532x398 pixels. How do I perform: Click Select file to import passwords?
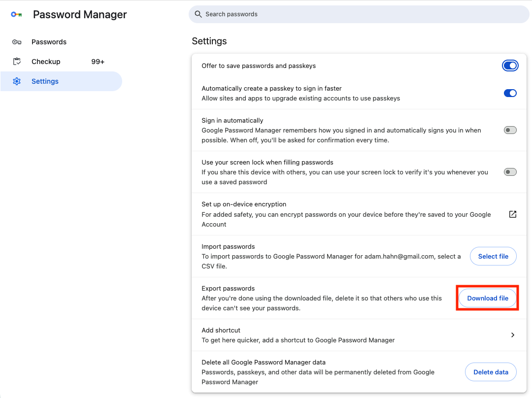tap(493, 256)
